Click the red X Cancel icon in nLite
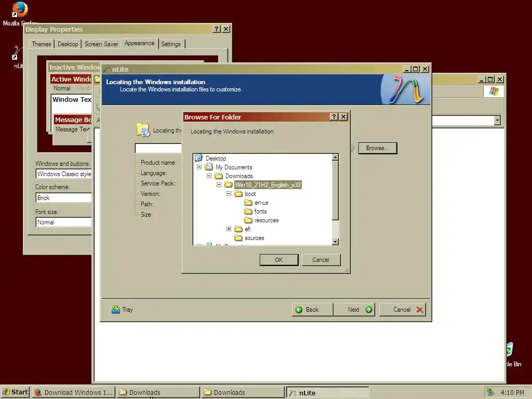This screenshot has height=399, width=532. 420,310
